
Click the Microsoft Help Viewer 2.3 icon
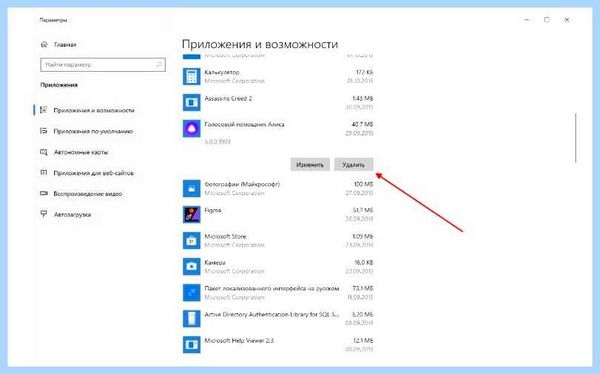coord(191,345)
